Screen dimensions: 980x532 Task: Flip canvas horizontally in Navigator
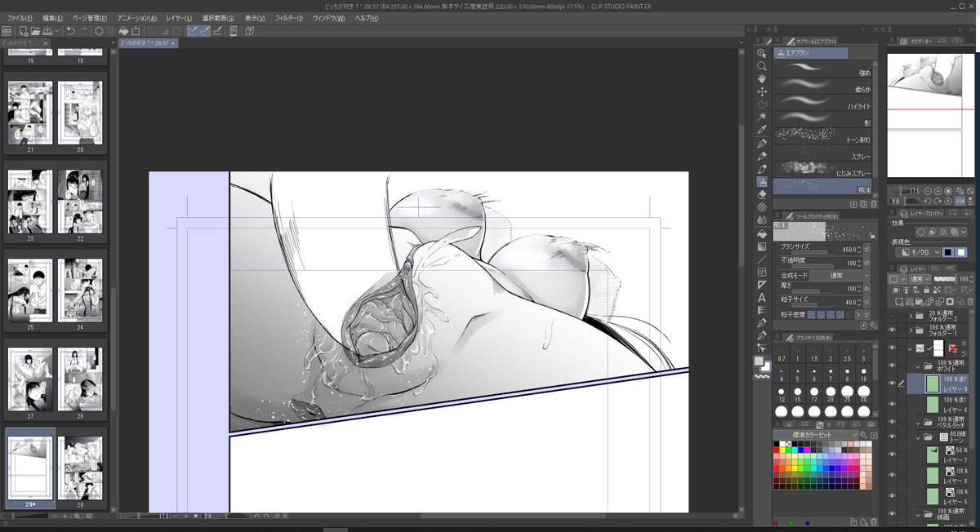pyautogui.click(x=960, y=201)
